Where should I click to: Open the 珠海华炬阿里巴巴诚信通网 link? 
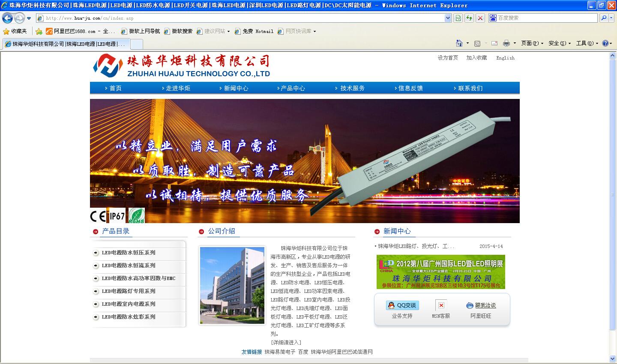coord(342,352)
